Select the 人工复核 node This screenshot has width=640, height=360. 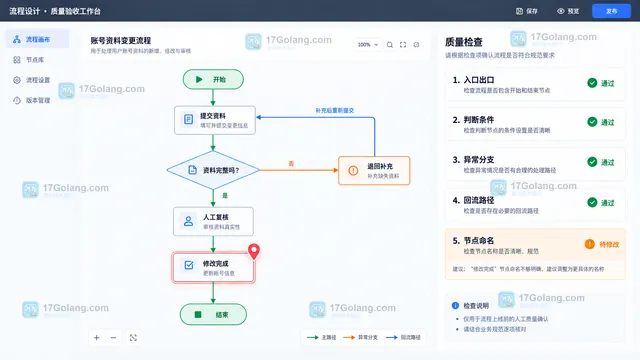[213, 221]
